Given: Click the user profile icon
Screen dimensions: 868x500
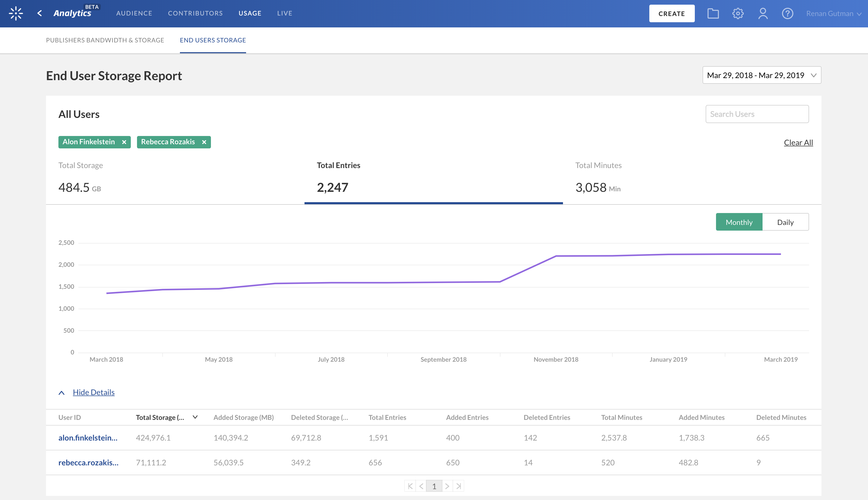Looking at the screenshot, I should point(763,13).
